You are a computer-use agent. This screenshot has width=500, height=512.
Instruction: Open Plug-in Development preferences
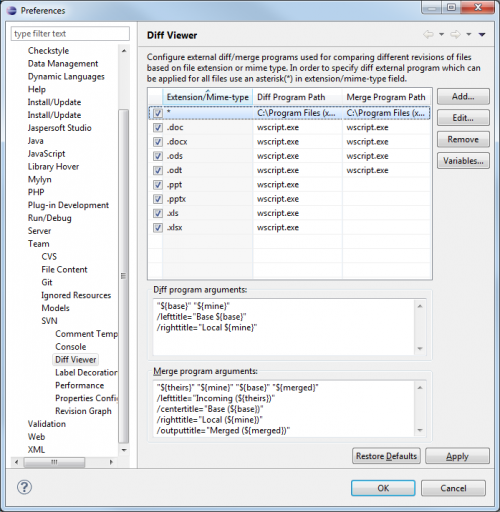[68, 205]
